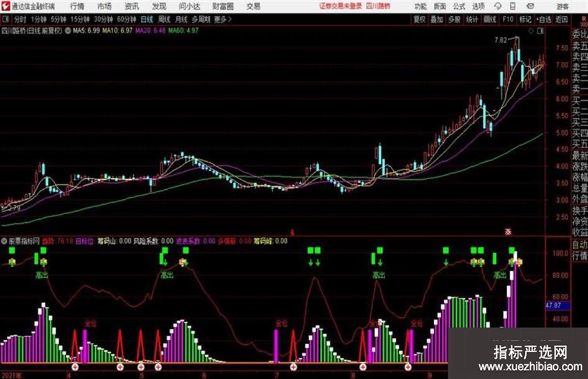
Task: Switch to the 周线 weekly chart
Action: [x=164, y=19]
